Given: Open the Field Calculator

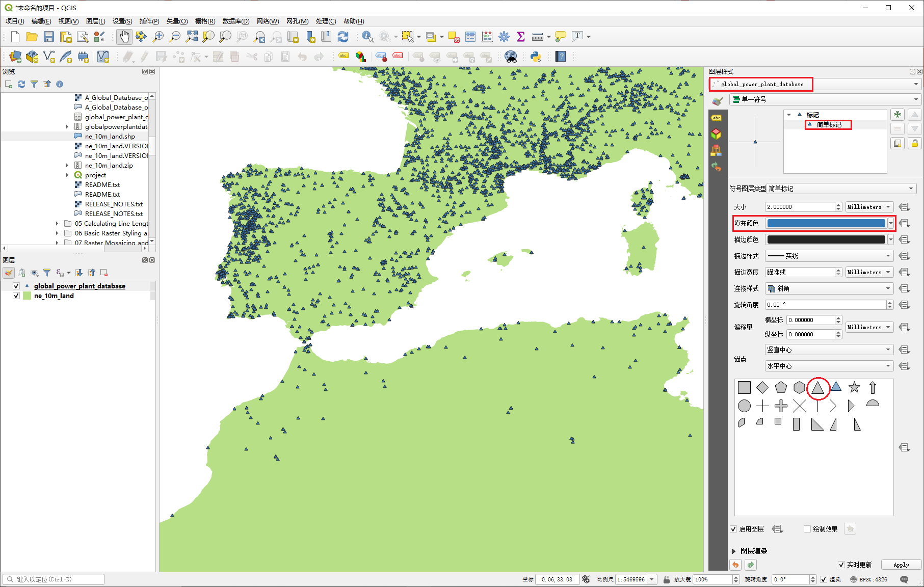Looking at the screenshot, I should point(487,37).
